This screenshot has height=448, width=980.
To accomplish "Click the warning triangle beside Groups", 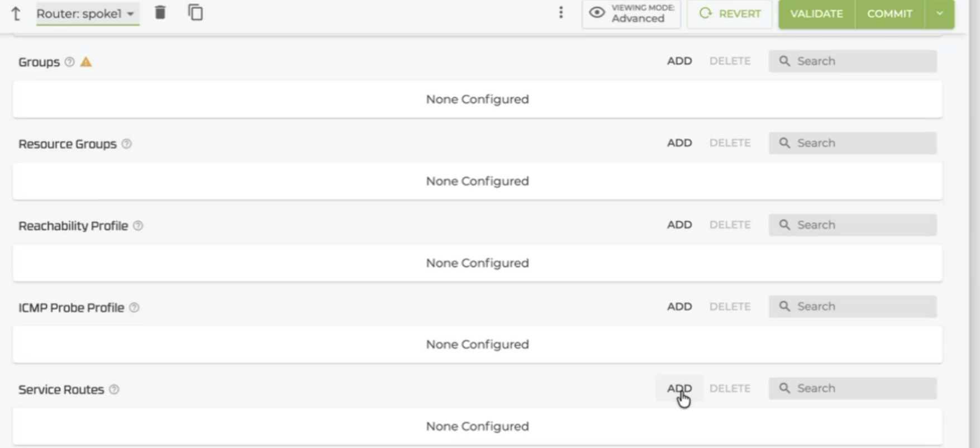I will [x=85, y=62].
